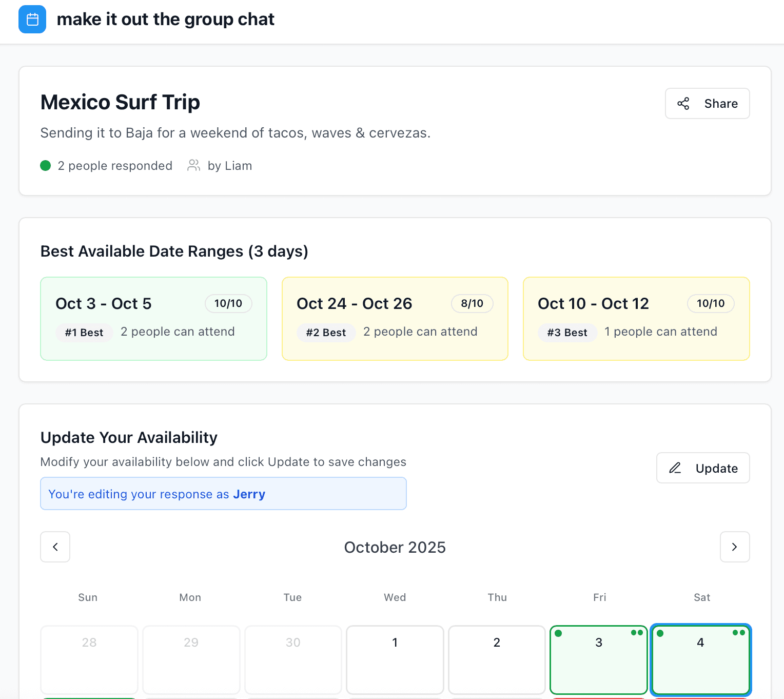Click the blue calendar app logo

coord(32,20)
